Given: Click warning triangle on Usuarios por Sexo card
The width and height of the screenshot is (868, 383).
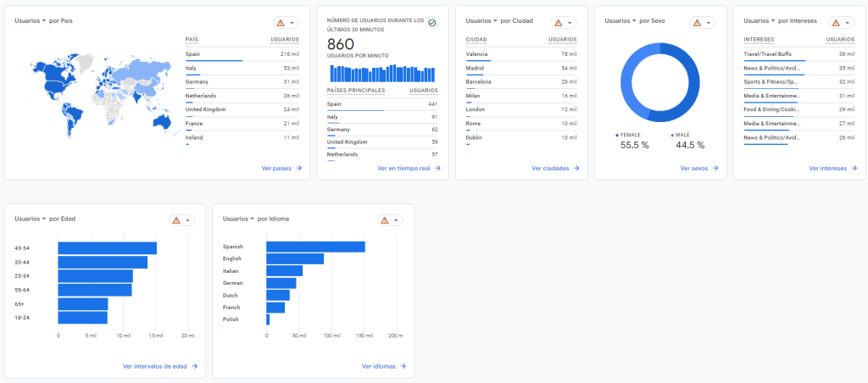Looking at the screenshot, I should 697,23.
